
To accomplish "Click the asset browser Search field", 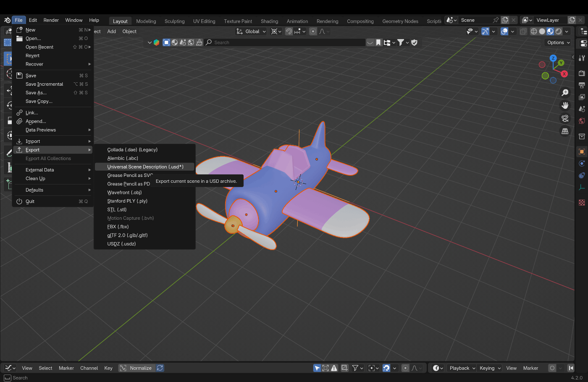I will [286, 42].
